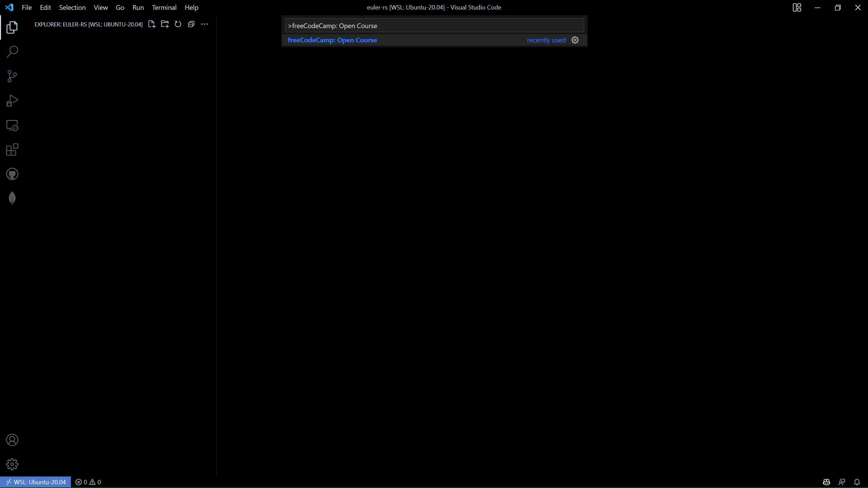Show errors and warnings in status bar

pos(88,482)
